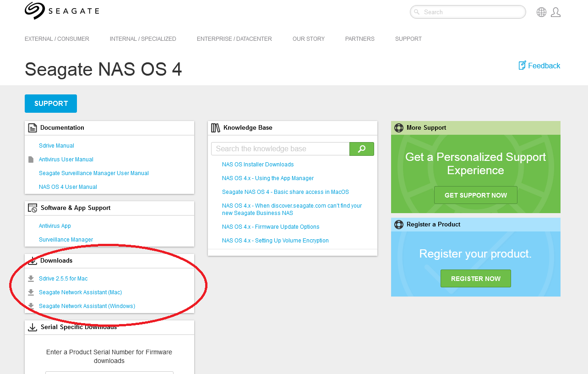Download Sdrive 2.5.5 for Mac
Screen dimensions: 588x374
tap(63, 279)
